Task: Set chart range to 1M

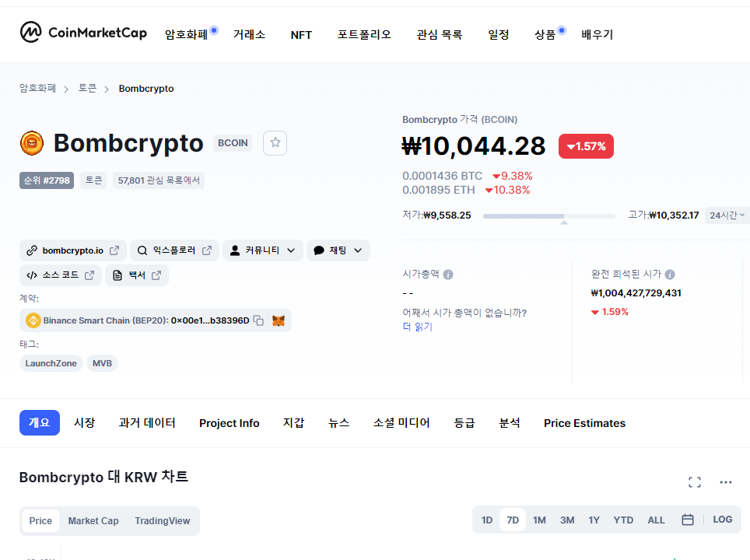Action: (x=539, y=520)
